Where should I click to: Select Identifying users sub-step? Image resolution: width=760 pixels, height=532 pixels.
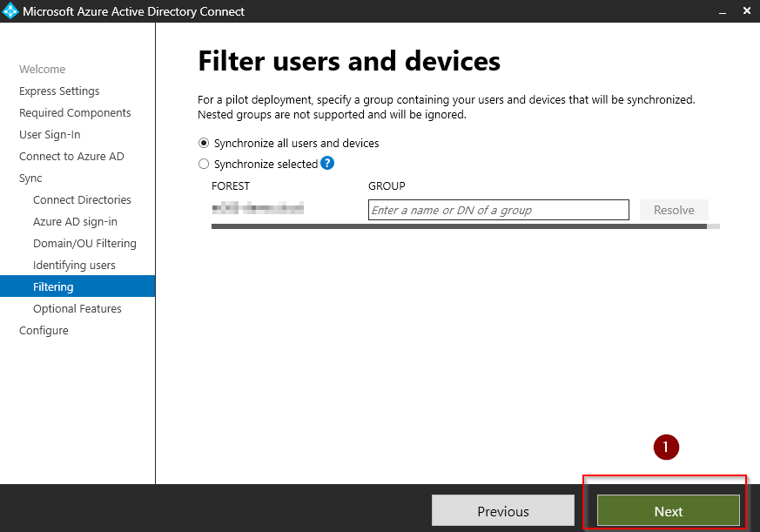tap(74, 266)
